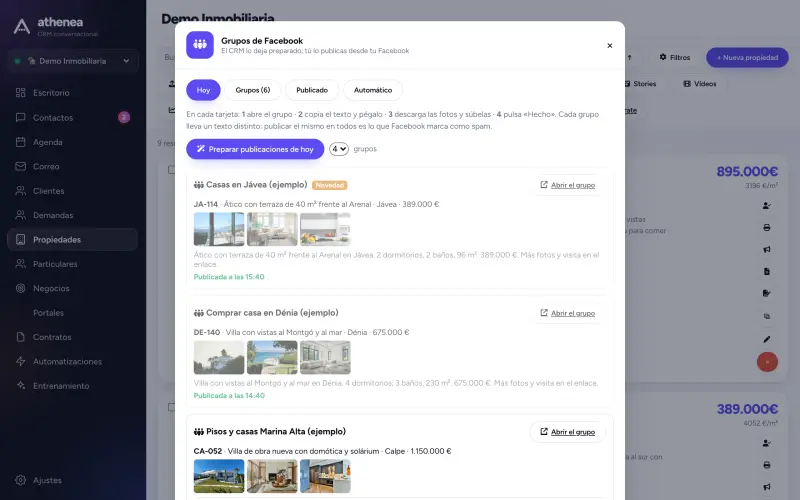Screen dimensions: 800x500
Task: Expand the Demo Inmobiliaria account dropdown
Action: pos(73,61)
